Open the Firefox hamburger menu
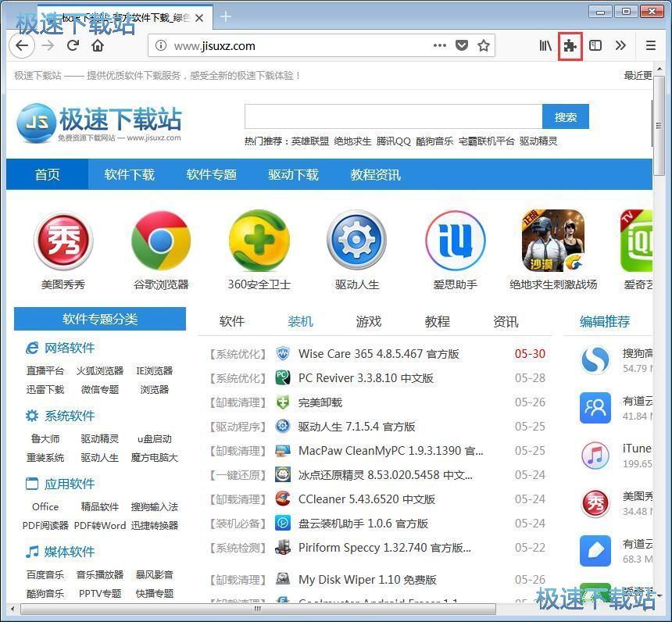This screenshot has height=622, width=672. click(651, 45)
